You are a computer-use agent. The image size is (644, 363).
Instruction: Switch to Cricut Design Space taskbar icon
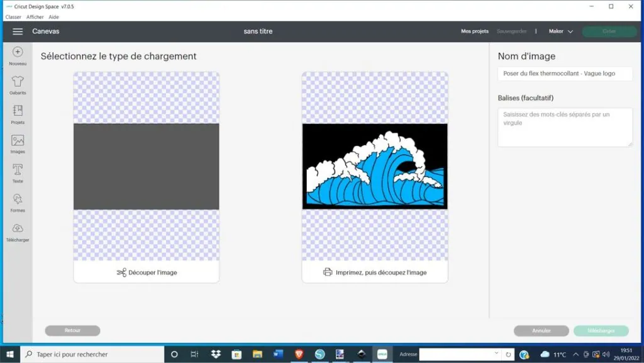point(382,354)
